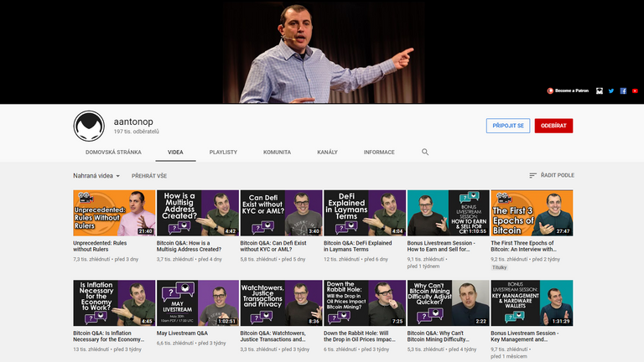Screen dimensions: 644x362
Task: Click the '197 tis. odběratelů' subscriber count
Action: coord(137,132)
